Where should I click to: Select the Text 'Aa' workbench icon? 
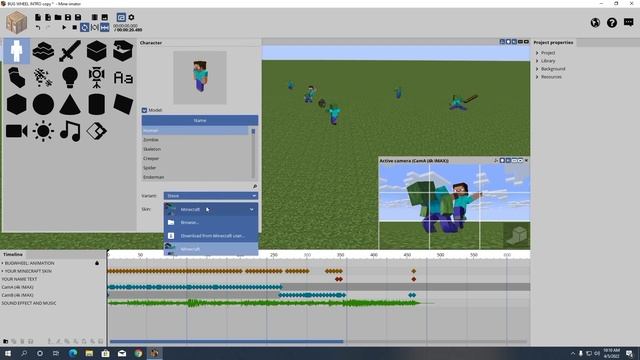[123, 78]
